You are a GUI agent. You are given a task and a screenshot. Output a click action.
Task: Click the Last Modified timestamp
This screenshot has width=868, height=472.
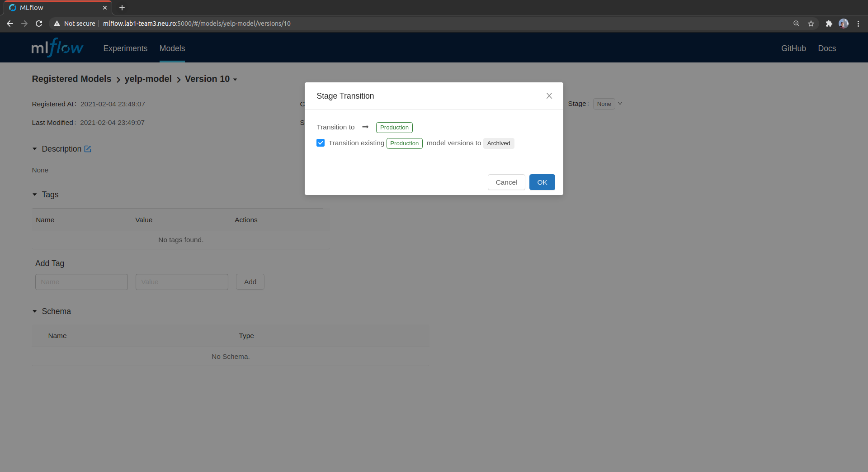tap(112, 123)
